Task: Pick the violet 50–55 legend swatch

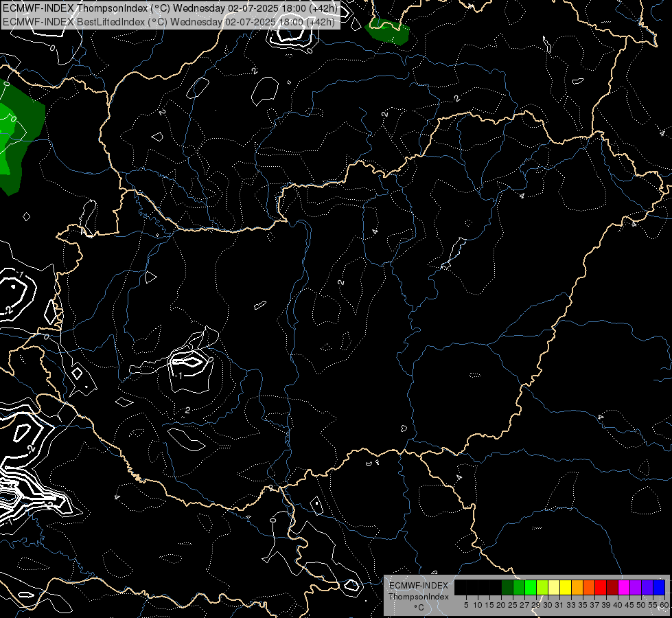Action: coord(647,587)
